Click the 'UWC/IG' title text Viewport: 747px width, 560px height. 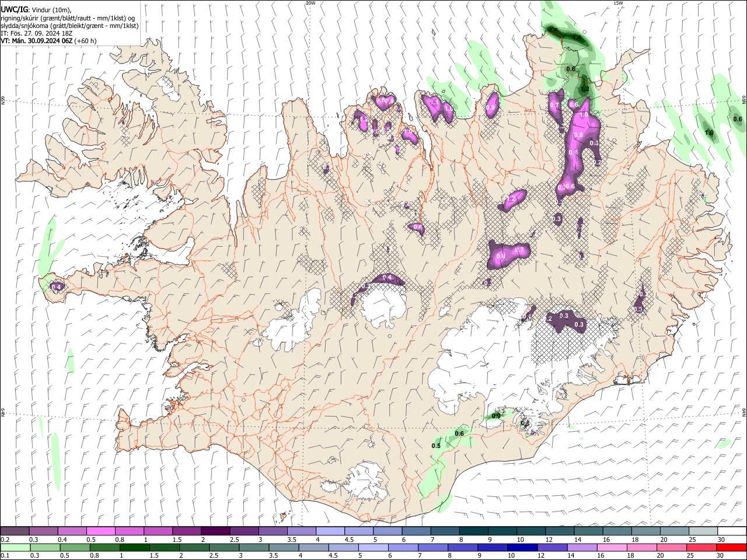point(14,9)
